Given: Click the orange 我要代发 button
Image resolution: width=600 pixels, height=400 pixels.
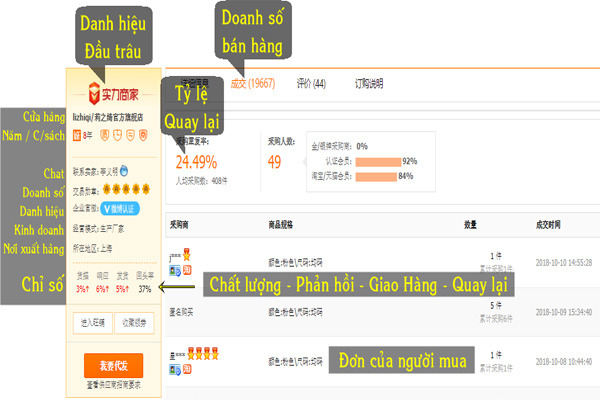Looking at the screenshot, I should tap(114, 366).
